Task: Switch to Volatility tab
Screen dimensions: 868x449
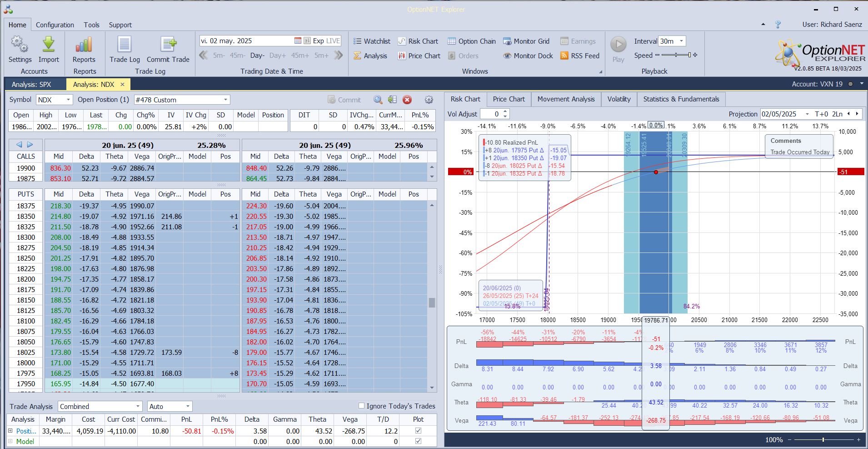Action: click(x=619, y=99)
